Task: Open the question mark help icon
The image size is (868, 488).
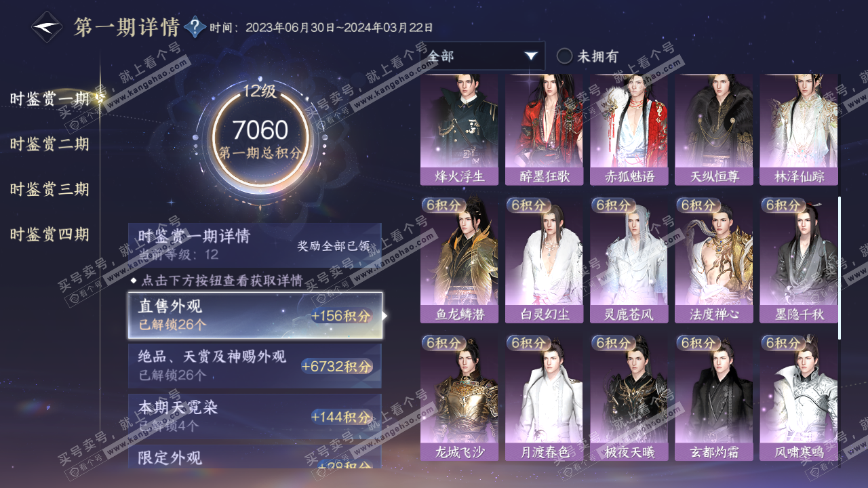Action: click(x=195, y=27)
